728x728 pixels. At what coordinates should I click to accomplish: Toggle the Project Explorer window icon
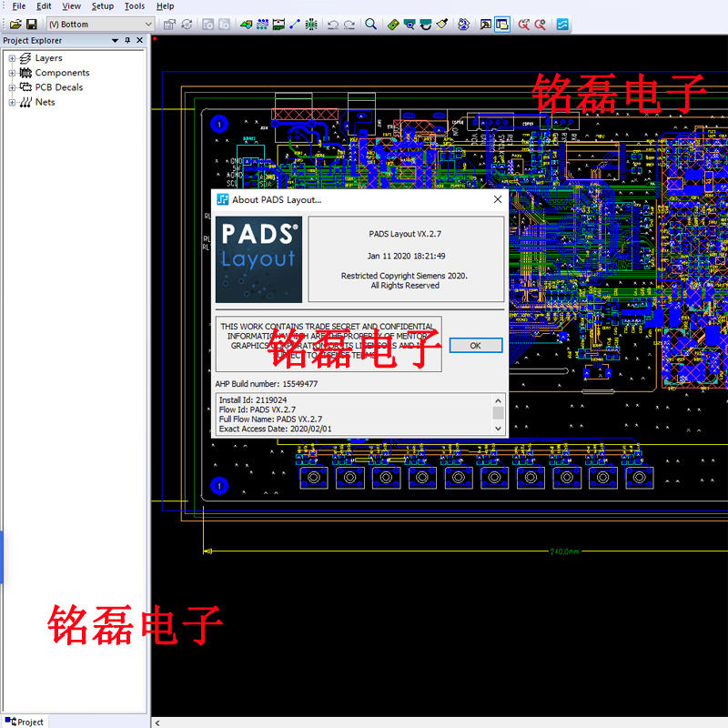click(x=502, y=25)
